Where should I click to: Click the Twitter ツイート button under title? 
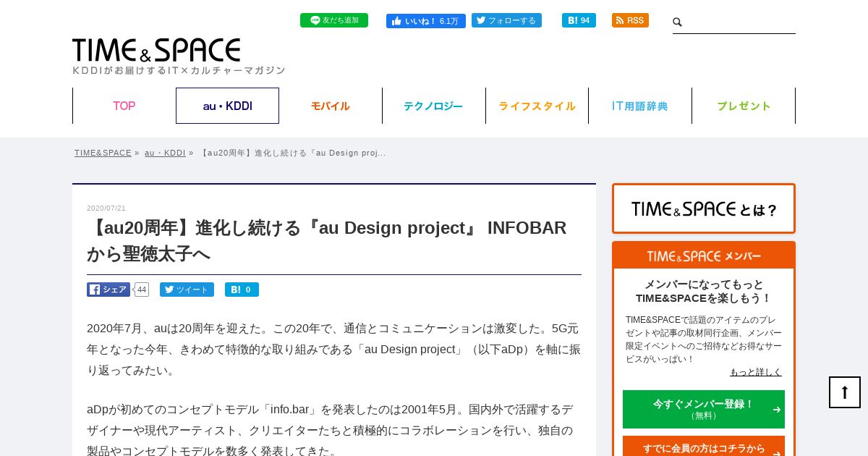point(187,290)
